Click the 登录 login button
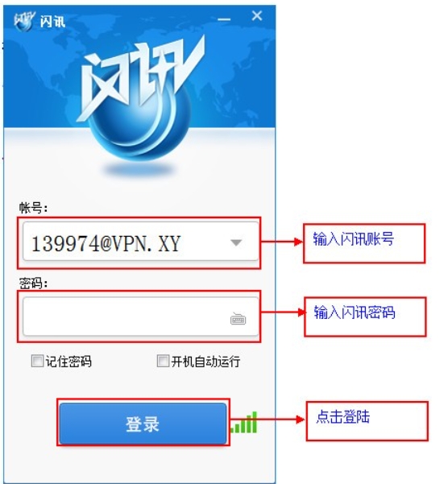Image resolution: width=448 pixels, height=484 pixels. [x=143, y=424]
